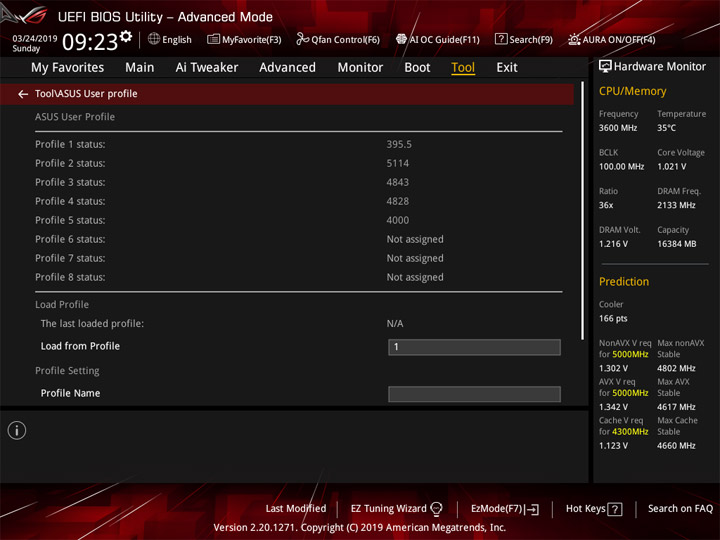Click the Profile 4 value 4828

click(x=398, y=201)
